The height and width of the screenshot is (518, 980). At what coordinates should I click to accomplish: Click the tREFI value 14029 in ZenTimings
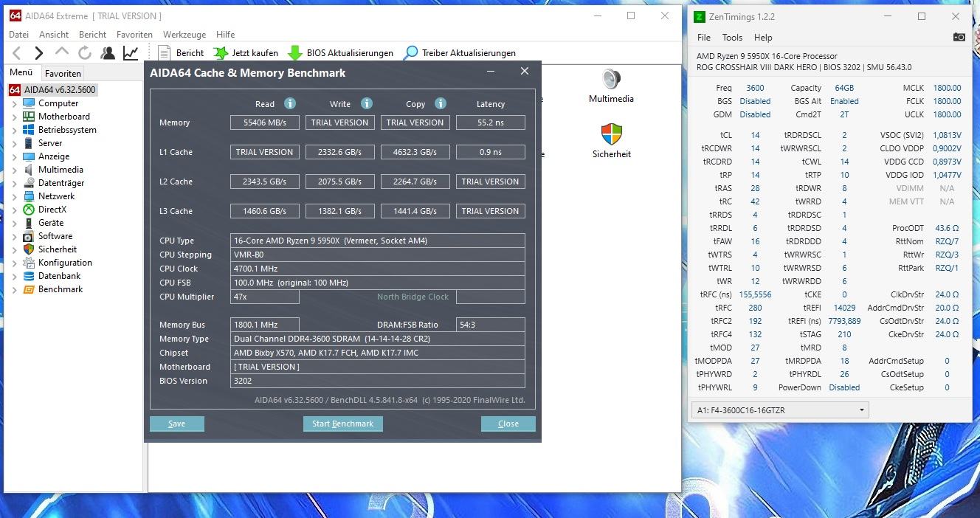tap(844, 308)
